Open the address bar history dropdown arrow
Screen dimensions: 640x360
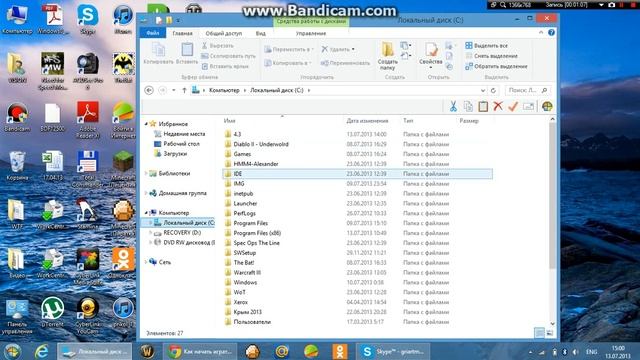point(483,90)
